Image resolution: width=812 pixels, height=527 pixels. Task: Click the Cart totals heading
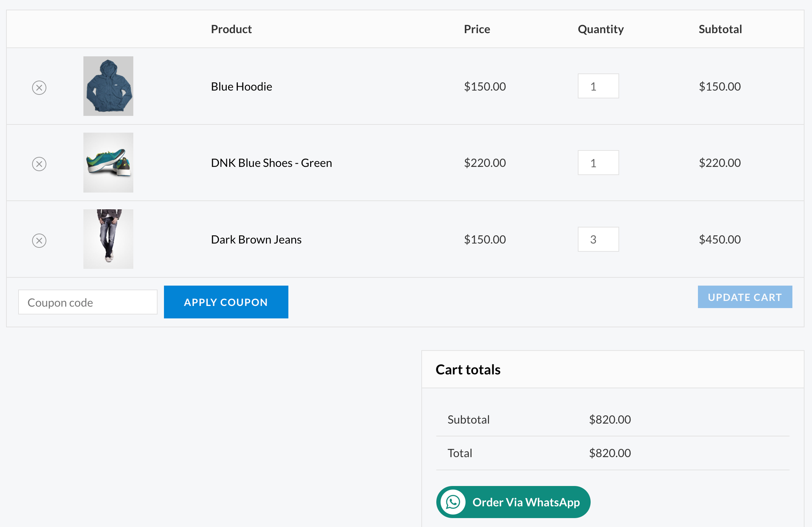(x=468, y=369)
